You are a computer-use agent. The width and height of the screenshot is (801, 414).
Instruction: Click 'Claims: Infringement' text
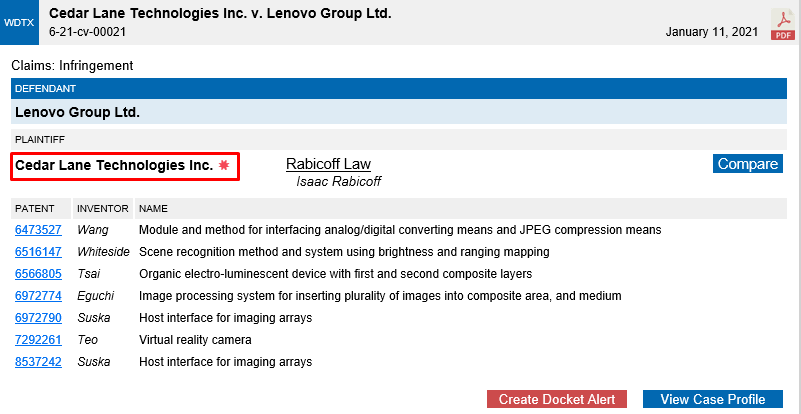(72, 65)
